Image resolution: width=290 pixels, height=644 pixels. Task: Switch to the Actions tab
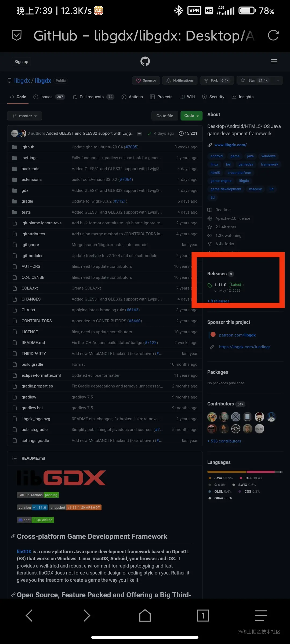point(132,97)
